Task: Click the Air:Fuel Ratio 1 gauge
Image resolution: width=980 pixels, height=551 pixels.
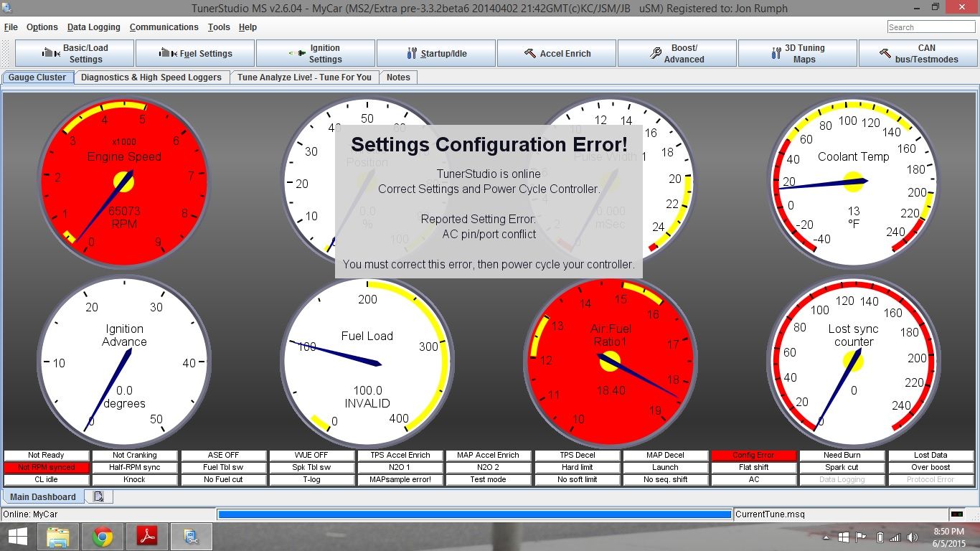Action: tap(610, 362)
